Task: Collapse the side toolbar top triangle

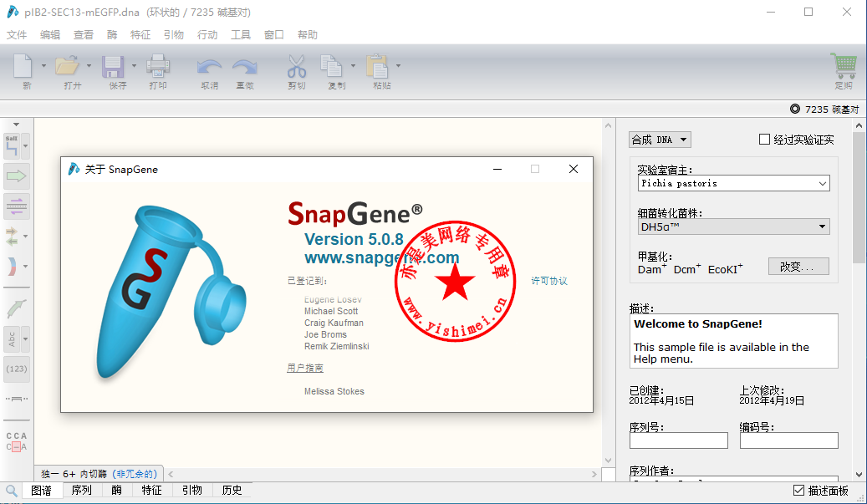Action: (16, 125)
